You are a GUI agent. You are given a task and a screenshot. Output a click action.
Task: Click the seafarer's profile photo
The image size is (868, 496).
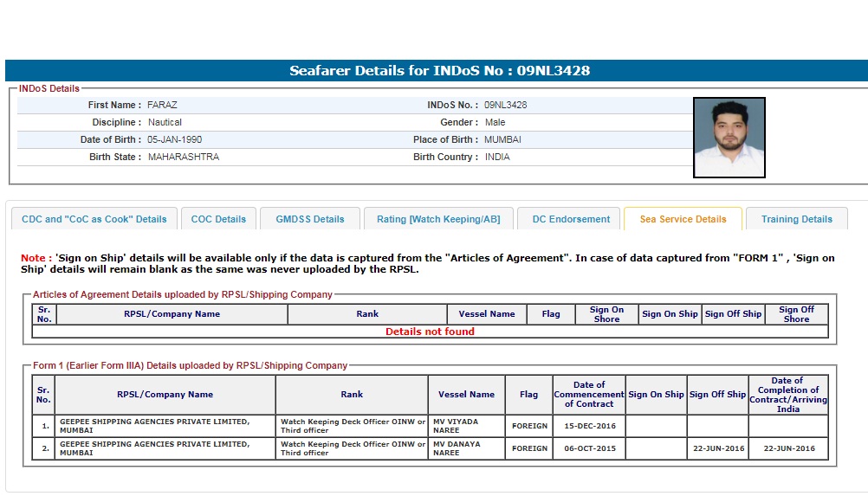click(729, 138)
